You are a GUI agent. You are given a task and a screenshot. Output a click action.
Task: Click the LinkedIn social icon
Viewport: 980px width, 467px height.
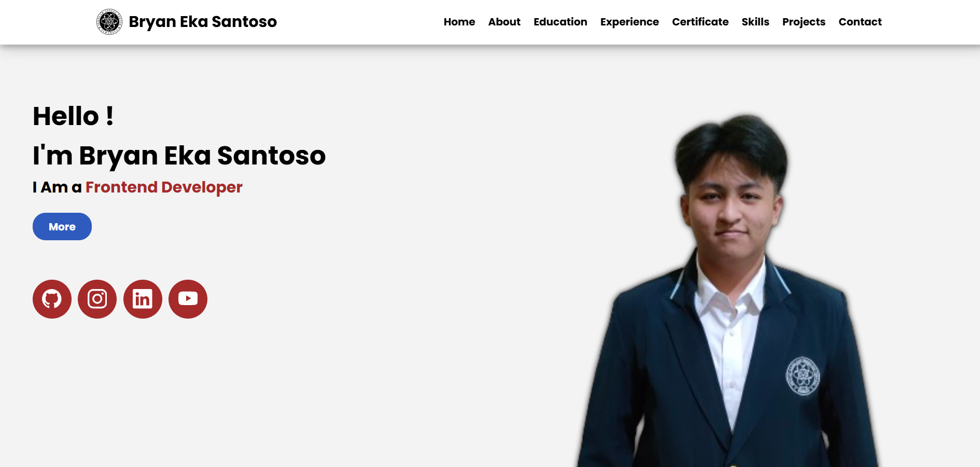[x=143, y=299]
